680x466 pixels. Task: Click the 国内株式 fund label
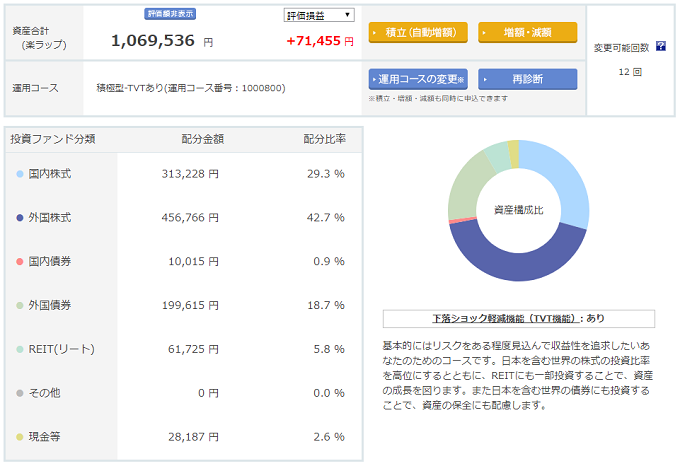[49, 174]
